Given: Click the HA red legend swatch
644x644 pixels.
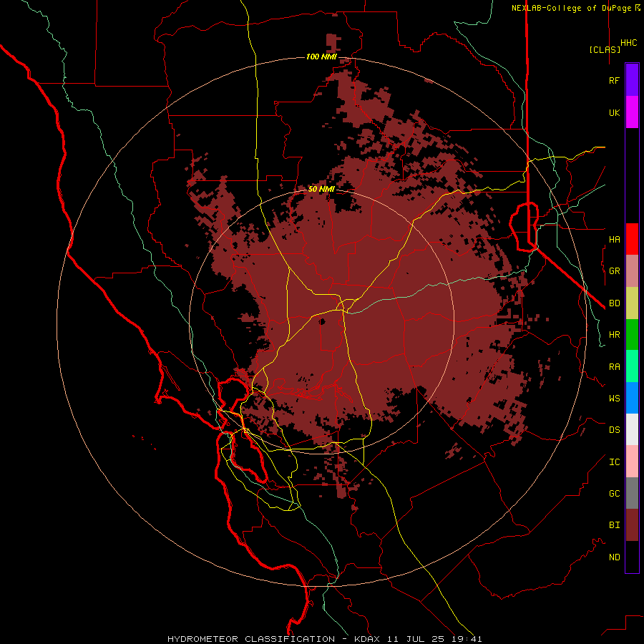Looking at the screenshot, I should pos(632,239).
